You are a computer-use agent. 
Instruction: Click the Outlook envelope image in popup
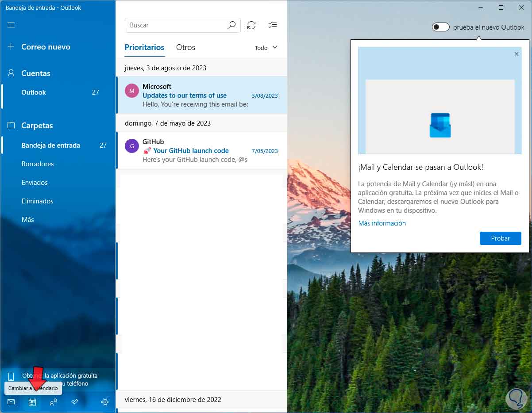click(x=440, y=125)
